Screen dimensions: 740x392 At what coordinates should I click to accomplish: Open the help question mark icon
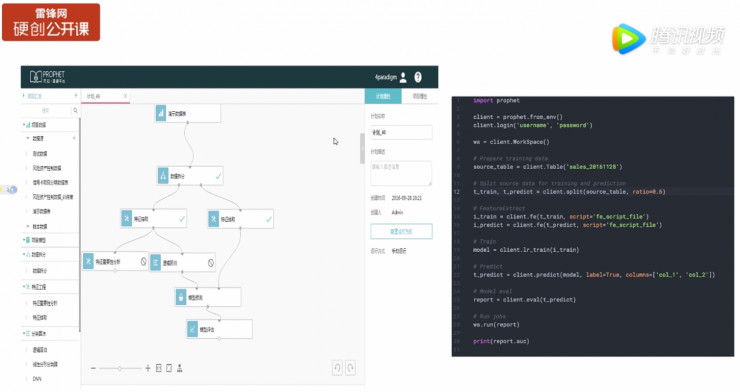coord(418,77)
